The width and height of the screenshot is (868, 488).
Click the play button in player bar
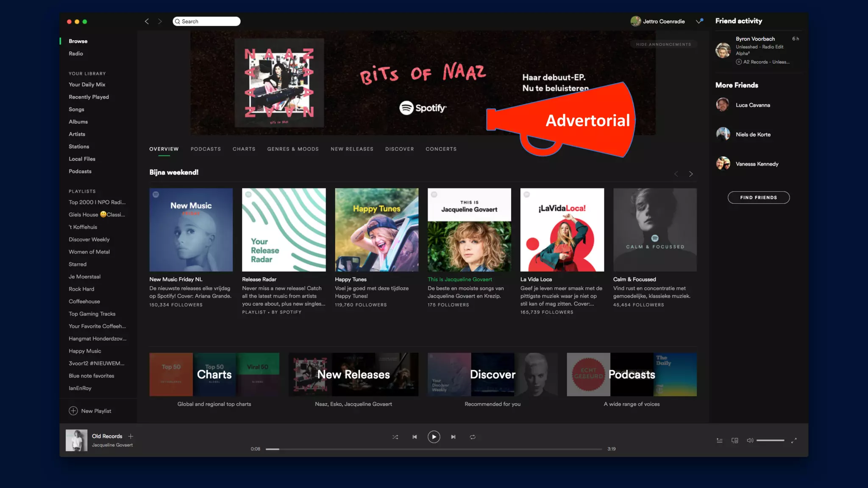434,437
